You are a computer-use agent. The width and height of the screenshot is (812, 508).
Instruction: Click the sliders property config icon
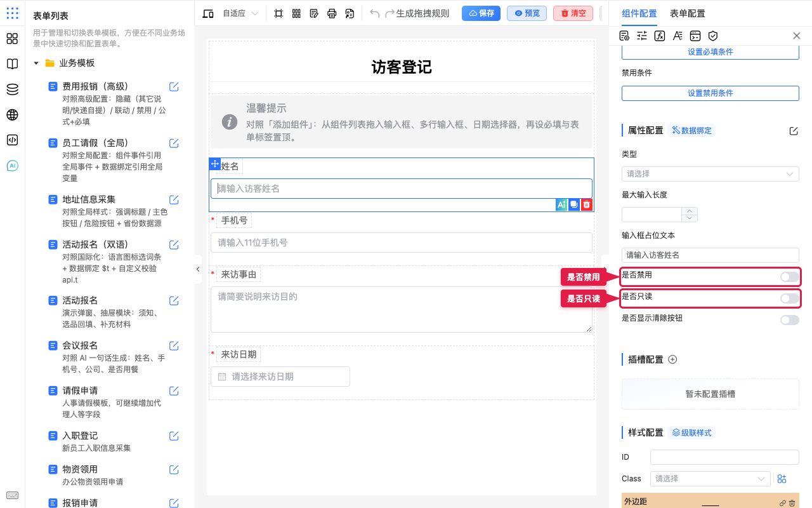[642, 36]
